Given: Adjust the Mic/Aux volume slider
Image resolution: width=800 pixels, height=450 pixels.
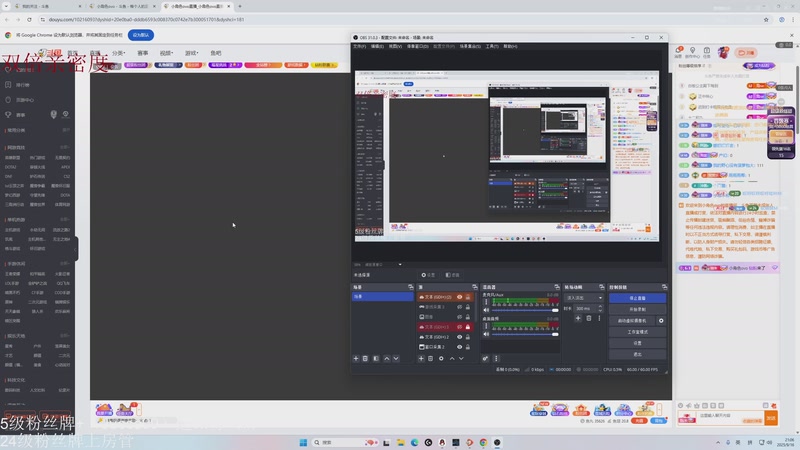Looking at the screenshot, I should [525, 310].
